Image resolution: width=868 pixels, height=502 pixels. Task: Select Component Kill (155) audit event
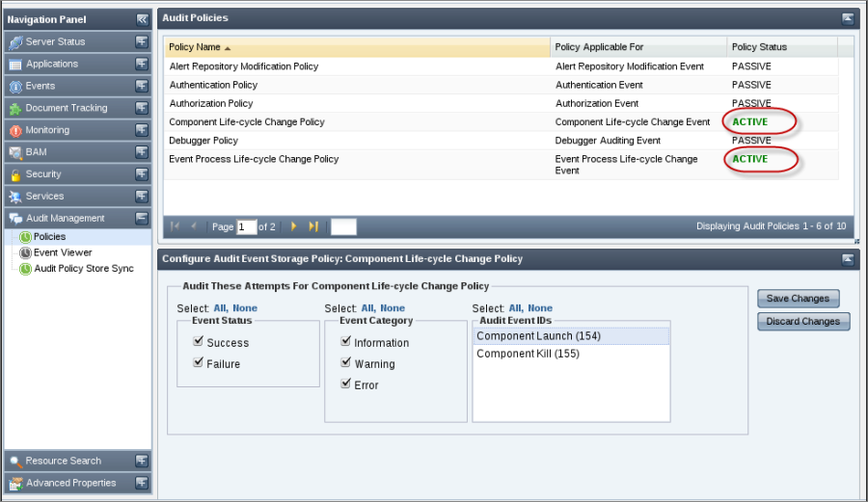click(529, 354)
